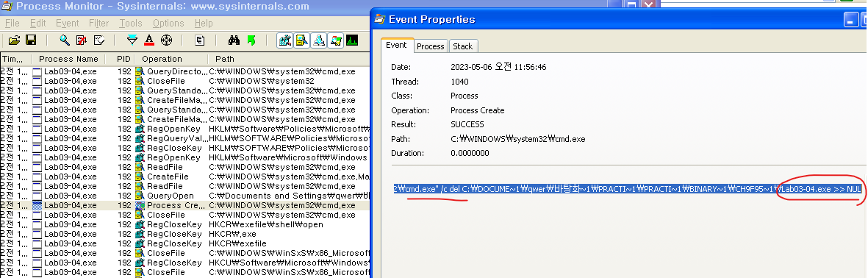Sort by the Process Name column header
The width and height of the screenshot is (868, 278).
click(x=68, y=59)
